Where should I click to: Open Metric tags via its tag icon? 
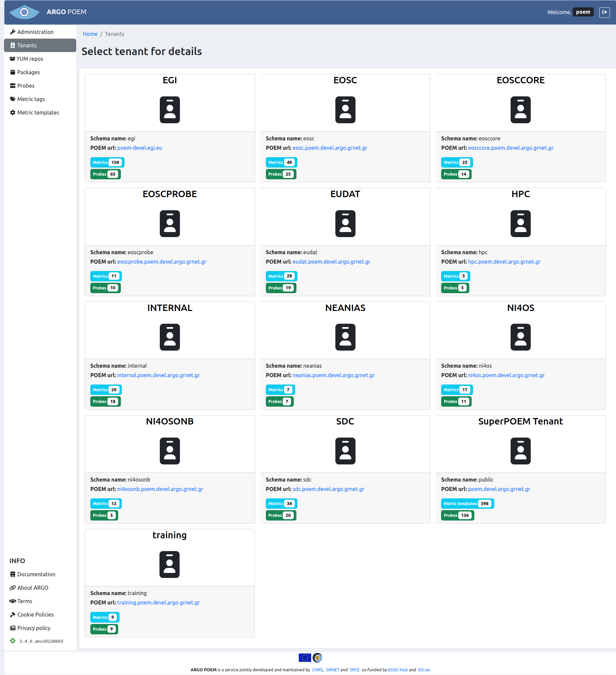12,99
